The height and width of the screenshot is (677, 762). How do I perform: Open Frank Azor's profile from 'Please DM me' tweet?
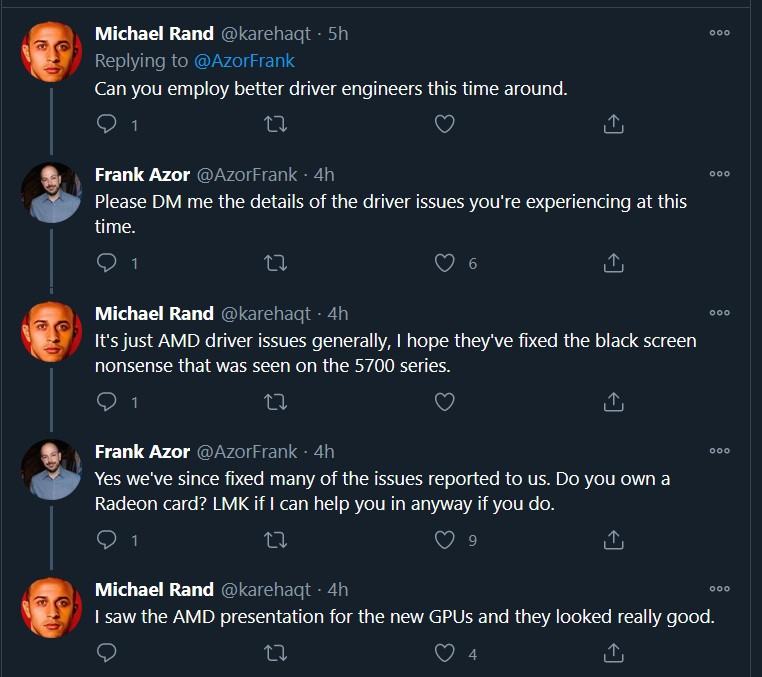click(142, 173)
